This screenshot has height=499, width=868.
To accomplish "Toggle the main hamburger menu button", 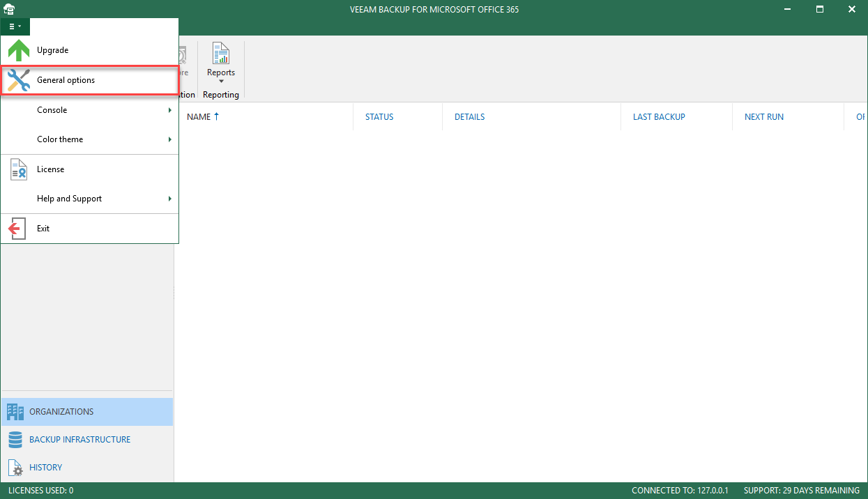I will click(x=15, y=26).
